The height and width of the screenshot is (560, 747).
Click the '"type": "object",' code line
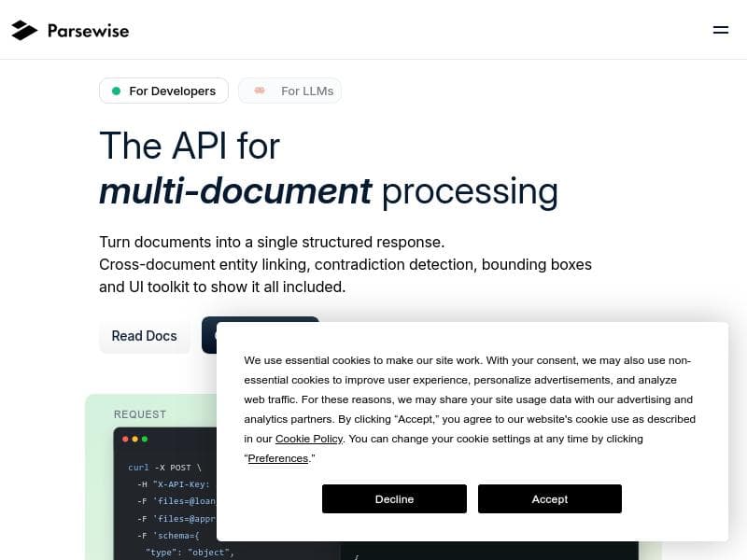190,553
